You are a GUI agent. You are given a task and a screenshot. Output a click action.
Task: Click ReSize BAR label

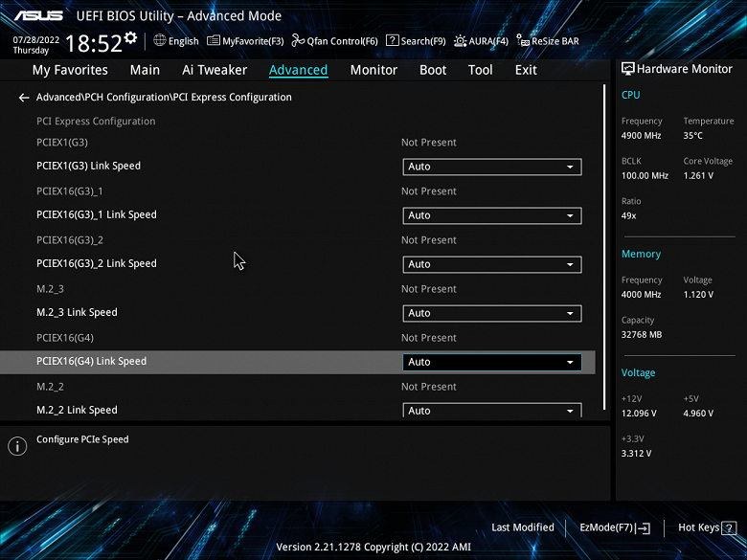[555, 41]
